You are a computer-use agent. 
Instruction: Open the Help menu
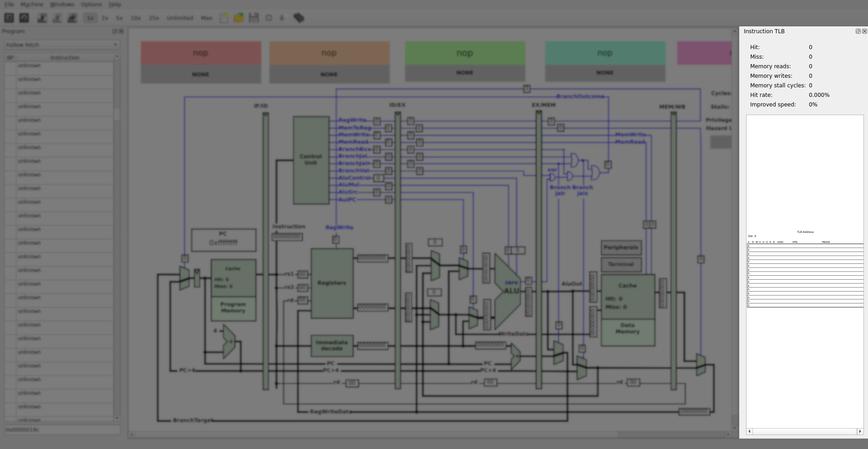[115, 4]
